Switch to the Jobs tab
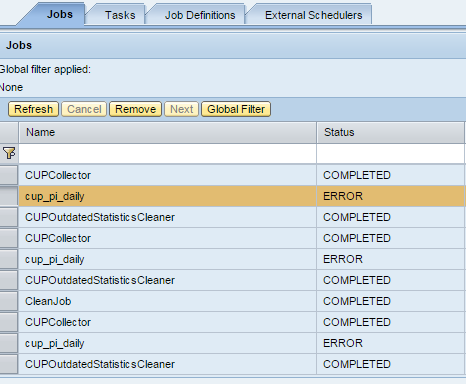The width and height of the screenshot is (466, 384). 59,14
